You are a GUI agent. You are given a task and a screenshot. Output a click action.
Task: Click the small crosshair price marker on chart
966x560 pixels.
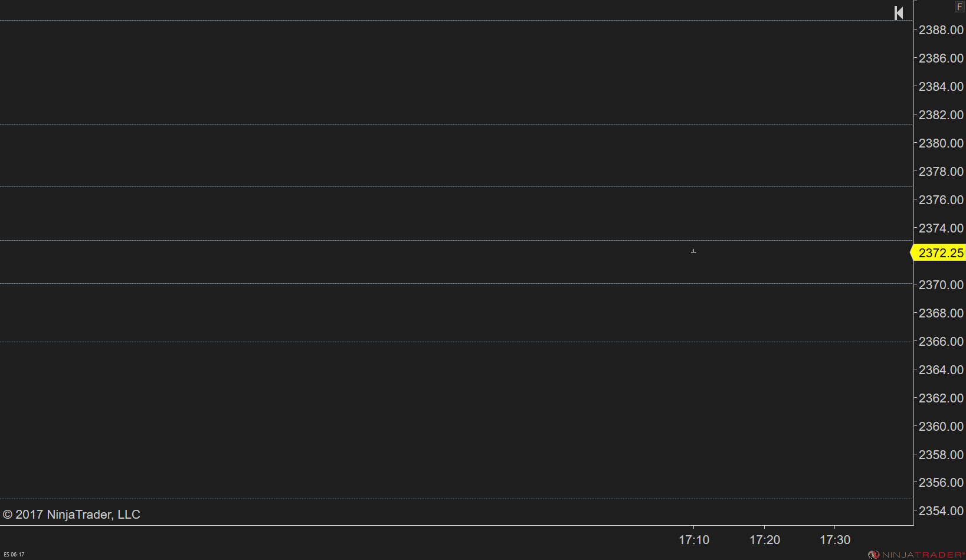tap(693, 251)
